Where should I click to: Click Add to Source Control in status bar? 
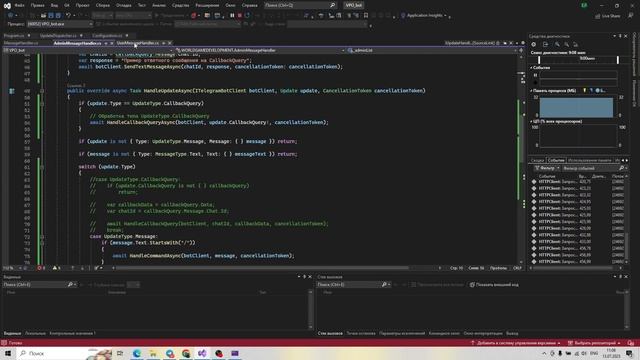pos(516,343)
